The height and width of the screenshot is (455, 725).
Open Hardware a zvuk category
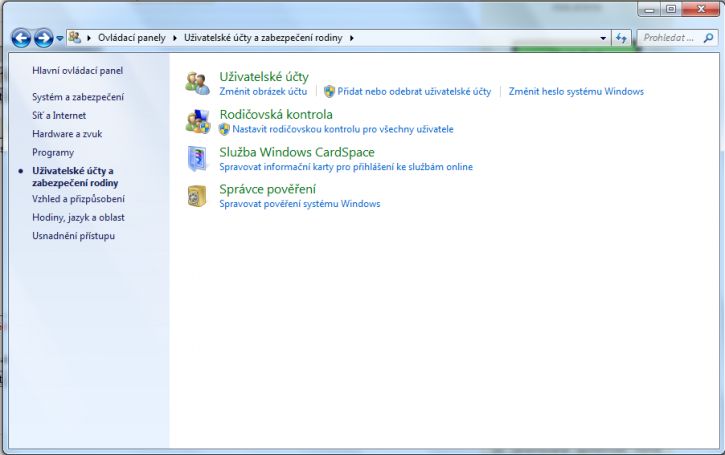tap(67, 134)
